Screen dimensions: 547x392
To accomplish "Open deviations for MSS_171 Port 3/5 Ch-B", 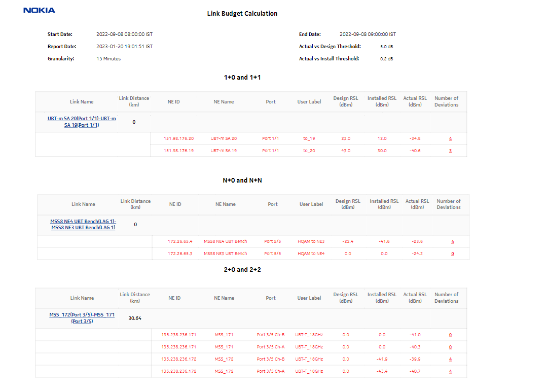I will [x=450, y=335].
